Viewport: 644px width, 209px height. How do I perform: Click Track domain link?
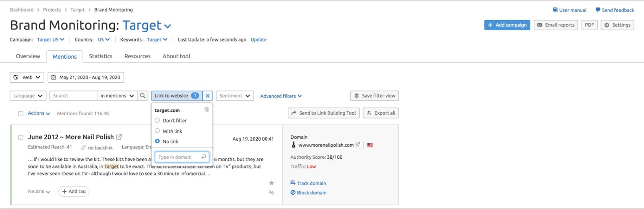pos(308,183)
